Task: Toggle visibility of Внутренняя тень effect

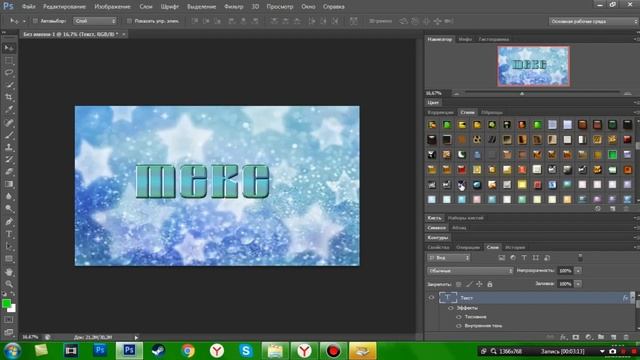Action: (x=459, y=326)
